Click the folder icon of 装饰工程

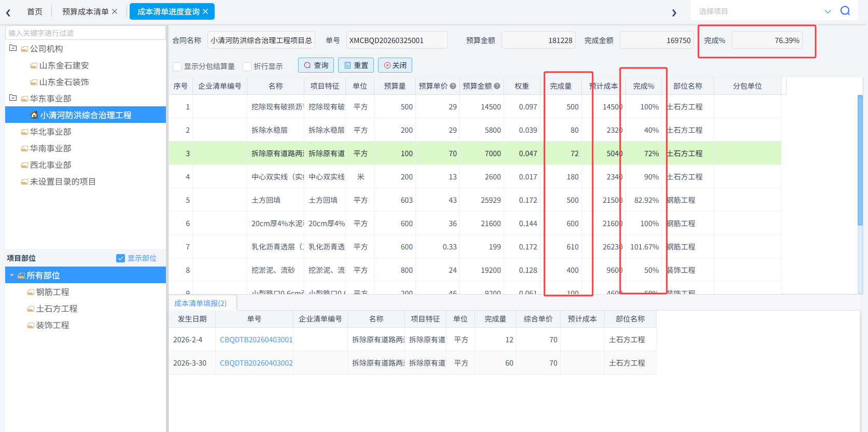[31, 326]
